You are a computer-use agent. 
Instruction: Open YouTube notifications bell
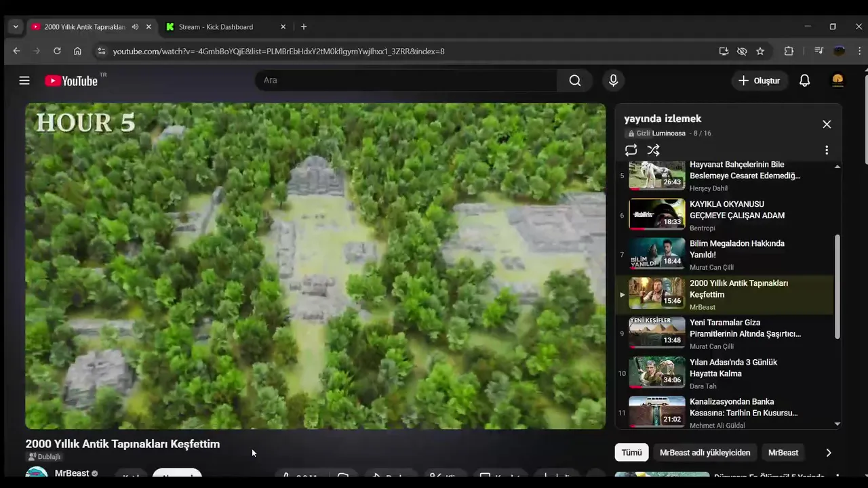[804, 81]
